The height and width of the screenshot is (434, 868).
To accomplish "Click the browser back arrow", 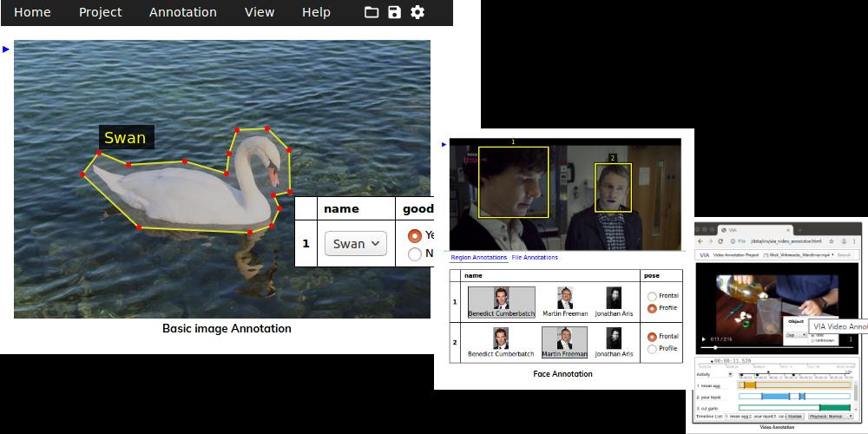I will click(700, 240).
